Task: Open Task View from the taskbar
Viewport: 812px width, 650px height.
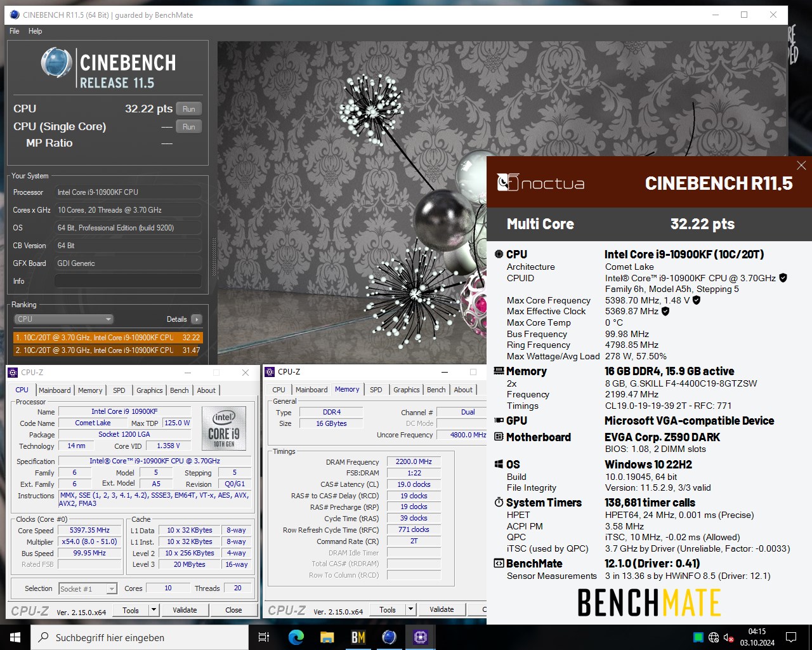Action: (264, 637)
